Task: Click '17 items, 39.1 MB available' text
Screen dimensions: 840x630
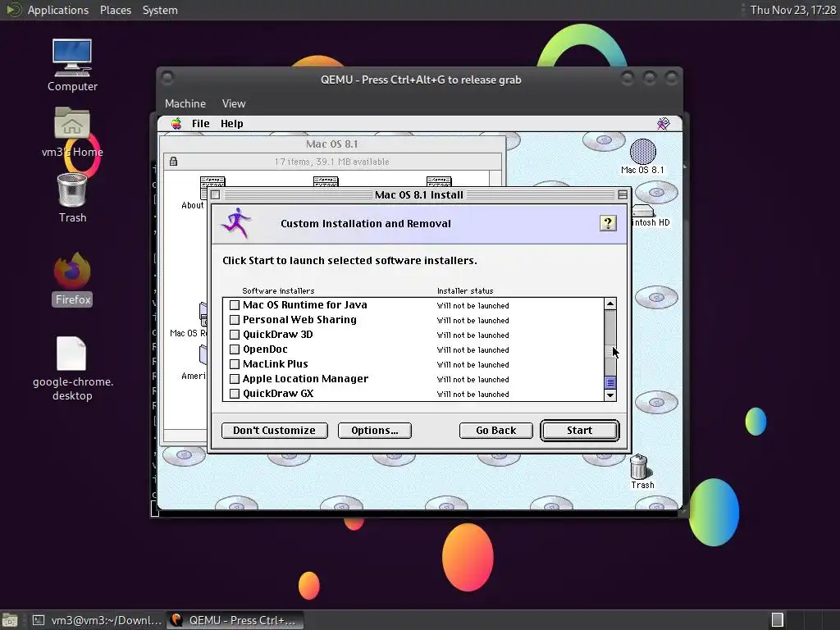Action: pyautogui.click(x=331, y=162)
